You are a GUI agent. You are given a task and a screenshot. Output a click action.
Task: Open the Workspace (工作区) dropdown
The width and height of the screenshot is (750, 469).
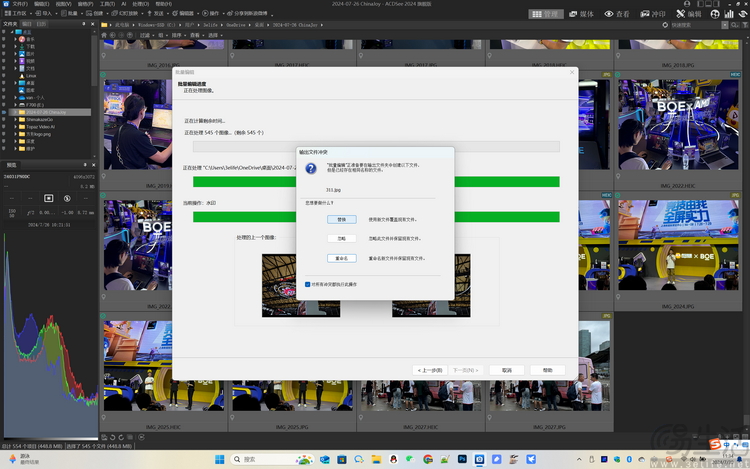coord(18,13)
